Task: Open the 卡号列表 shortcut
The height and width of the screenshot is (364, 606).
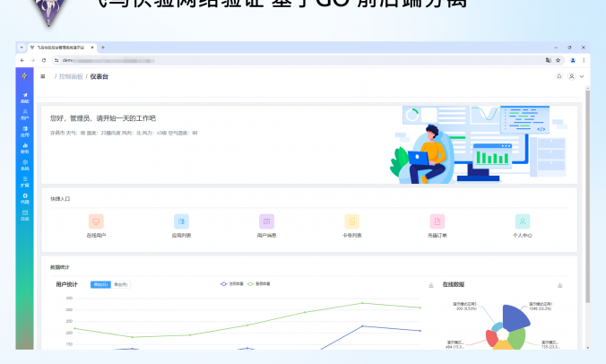Action: click(x=351, y=226)
